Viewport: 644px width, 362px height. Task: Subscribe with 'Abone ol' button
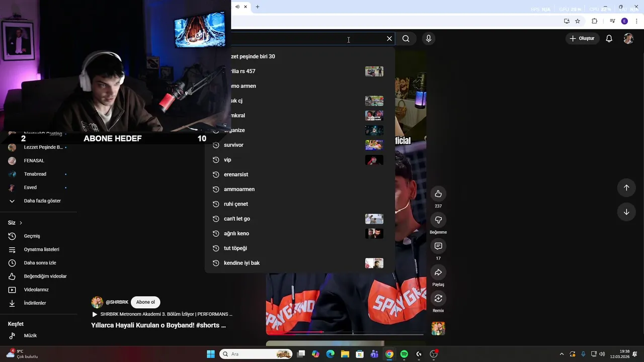pyautogui.click(x=145, y=302)
